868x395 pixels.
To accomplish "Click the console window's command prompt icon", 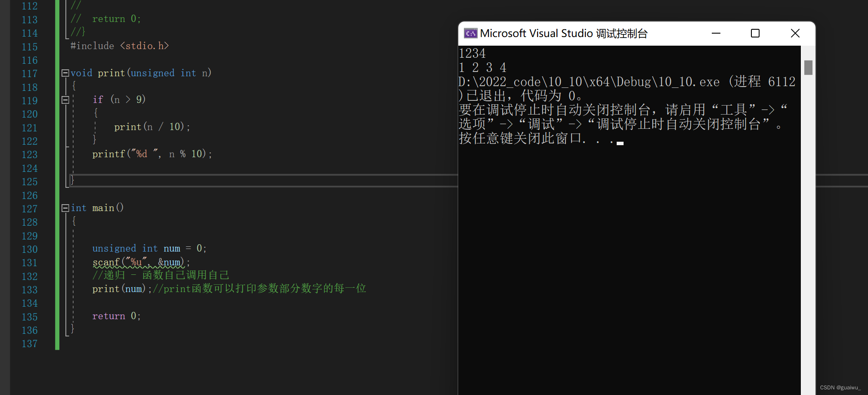I will tap(471, 33).
